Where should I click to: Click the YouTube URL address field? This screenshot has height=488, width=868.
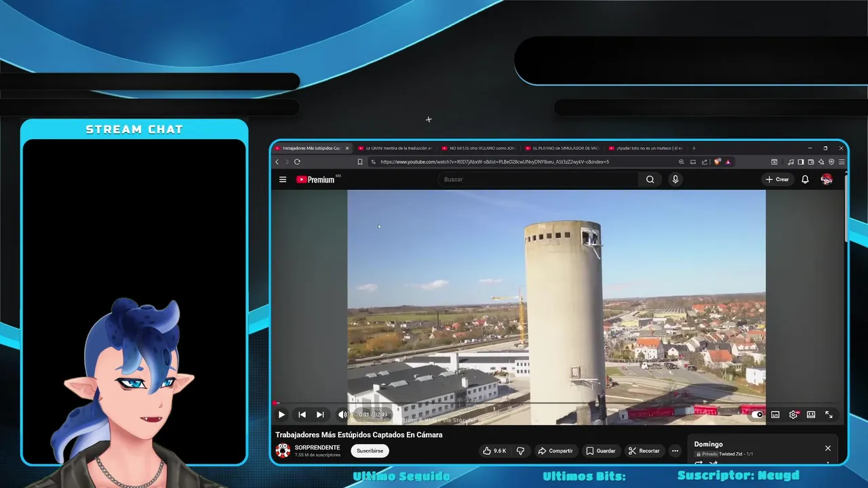495,162
